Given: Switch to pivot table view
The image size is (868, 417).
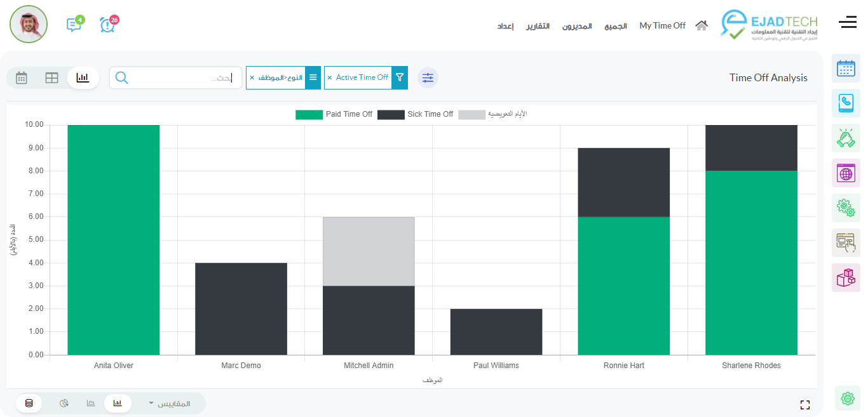Looking at the screenshot, I should coord(52,78).
